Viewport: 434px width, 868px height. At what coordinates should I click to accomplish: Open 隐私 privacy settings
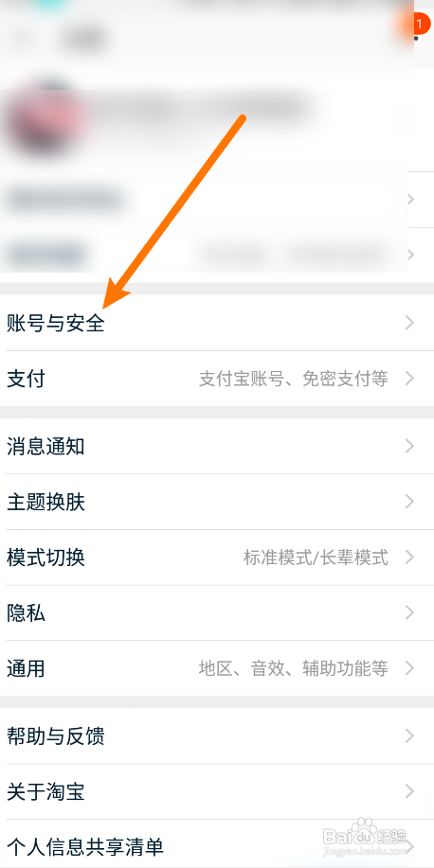(x=217, y=612)
